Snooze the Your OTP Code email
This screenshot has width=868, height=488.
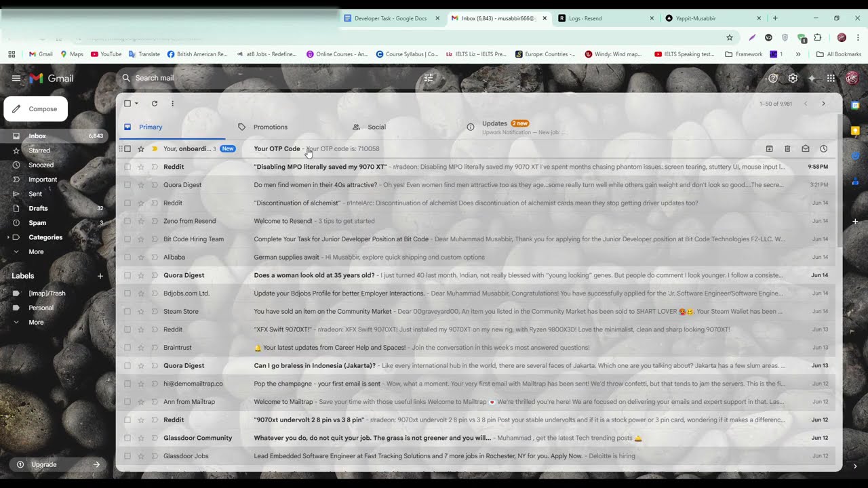click(x=823, y=148)
